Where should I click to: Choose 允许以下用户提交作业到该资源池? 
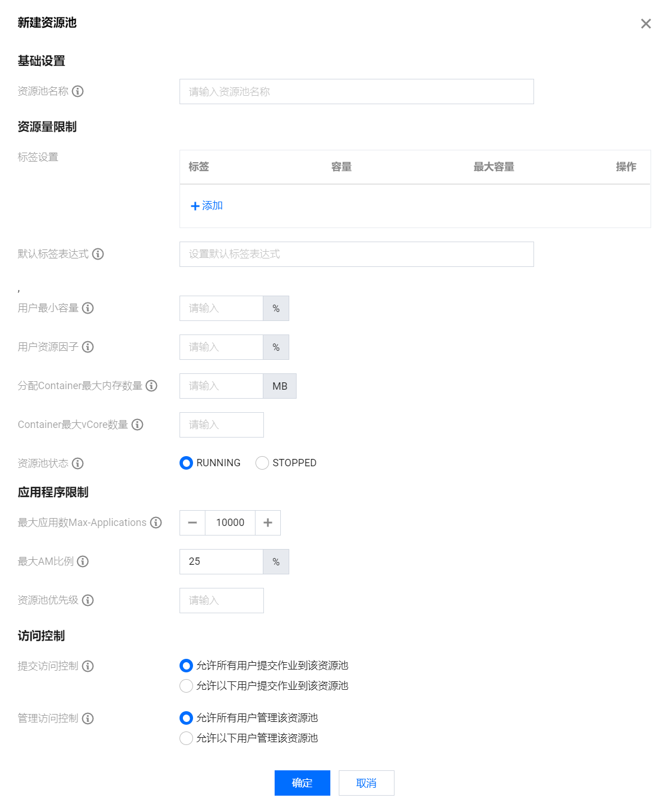coord(186,686)
